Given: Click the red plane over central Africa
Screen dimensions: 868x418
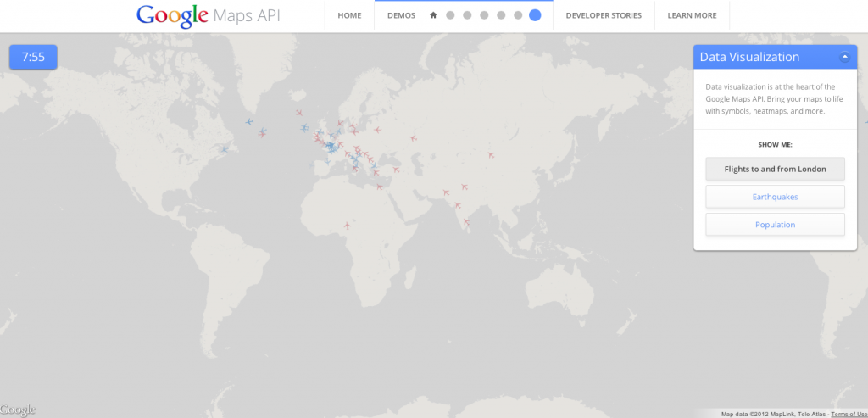Looking at the screenshot, I should [348, 226].
